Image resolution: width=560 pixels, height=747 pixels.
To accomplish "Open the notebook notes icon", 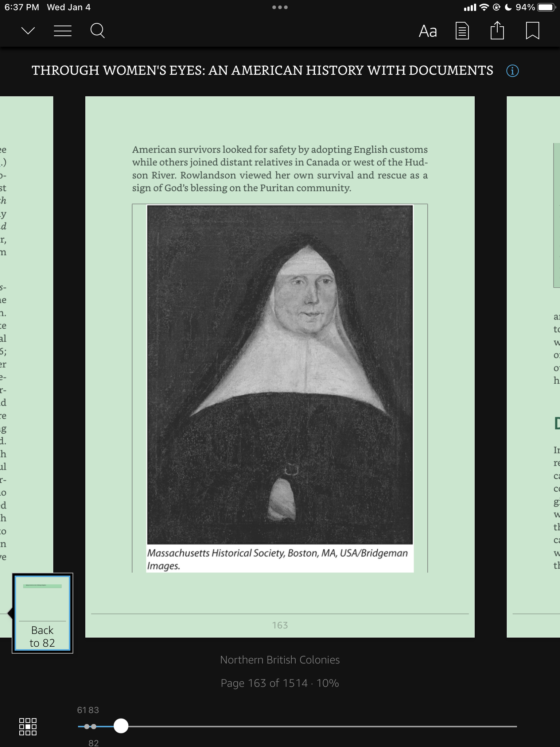I will [462, 31].
